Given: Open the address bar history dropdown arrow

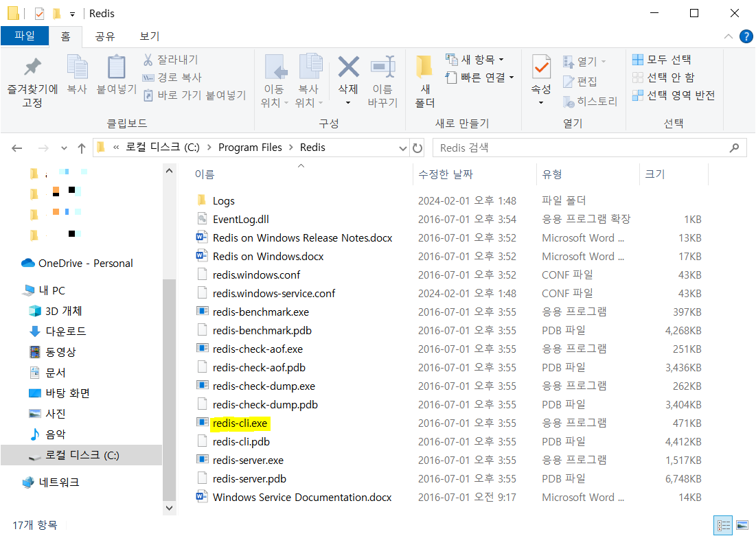Looking at the screenshot, I should [x=403, y=148].
